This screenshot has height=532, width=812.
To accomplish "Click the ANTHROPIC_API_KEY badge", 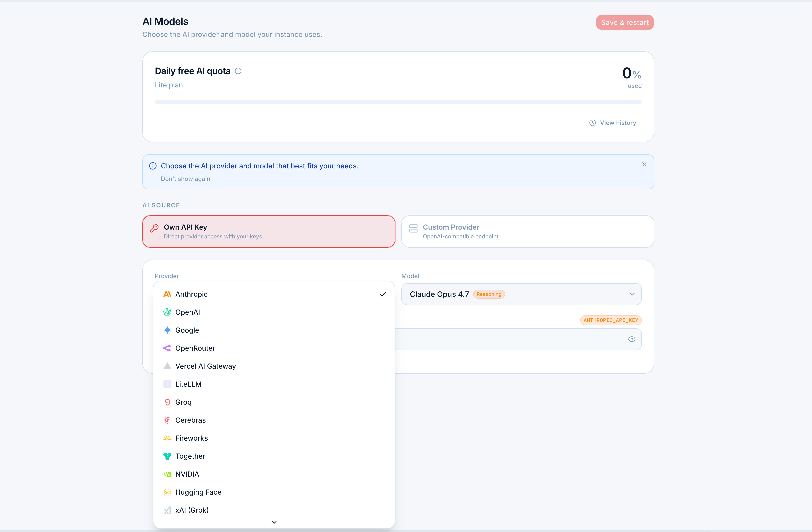I will click(611, 320).
